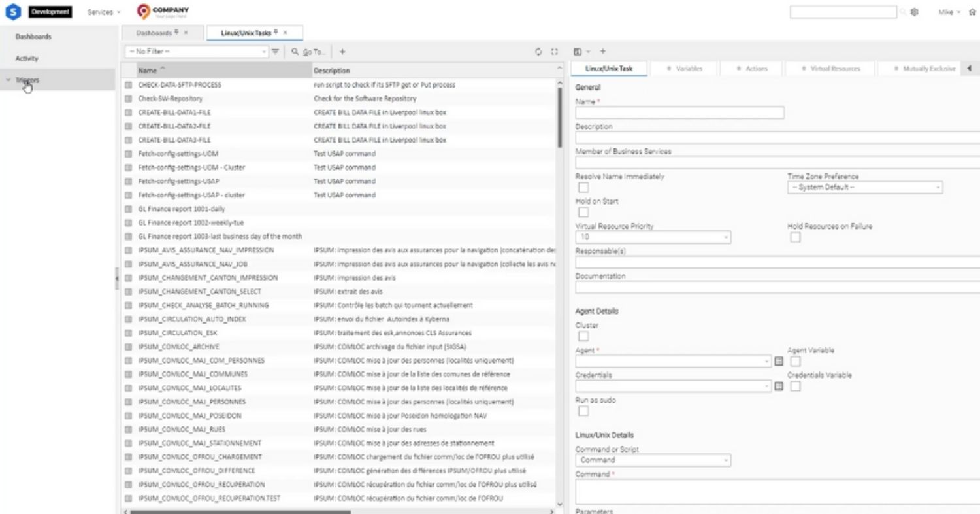Click the row icon for CHECK-DATA-SFTP-PROCESS
The image size is (980, 514).
128,85
